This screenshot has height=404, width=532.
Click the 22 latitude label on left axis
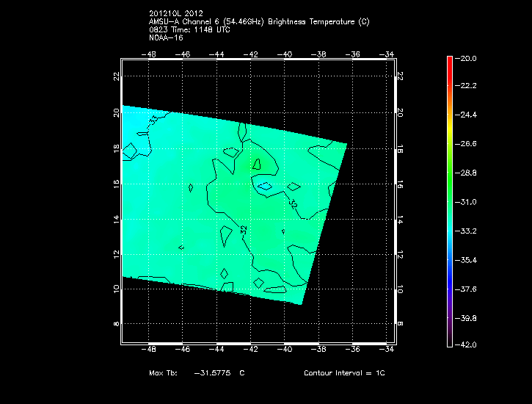click(x=116, y=76)
